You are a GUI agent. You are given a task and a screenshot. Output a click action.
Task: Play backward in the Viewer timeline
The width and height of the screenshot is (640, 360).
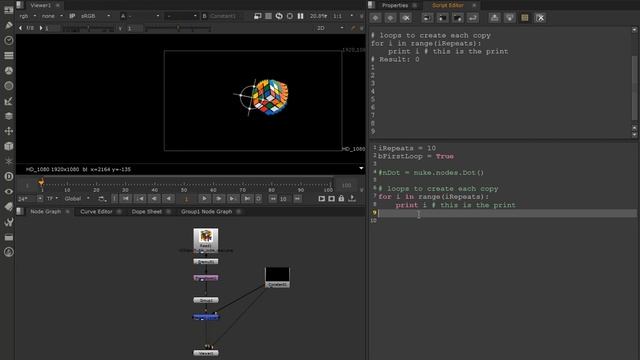(169, 198)
